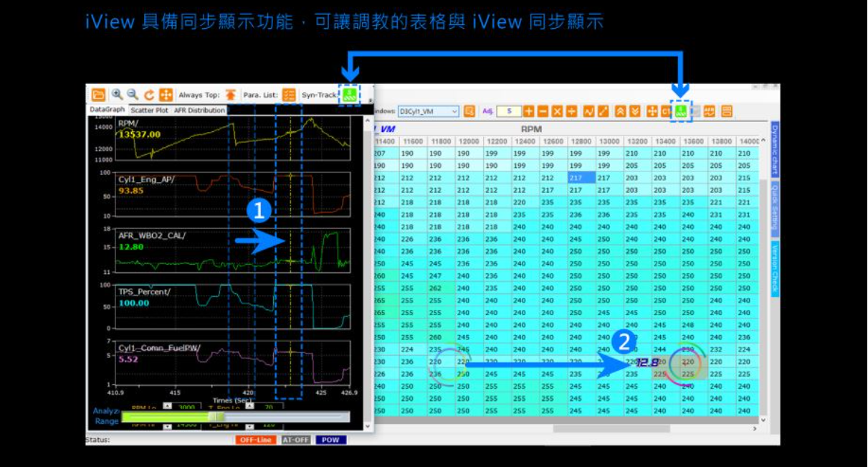Click the T_Eng Lo up stepper arrow

(249, 405)
